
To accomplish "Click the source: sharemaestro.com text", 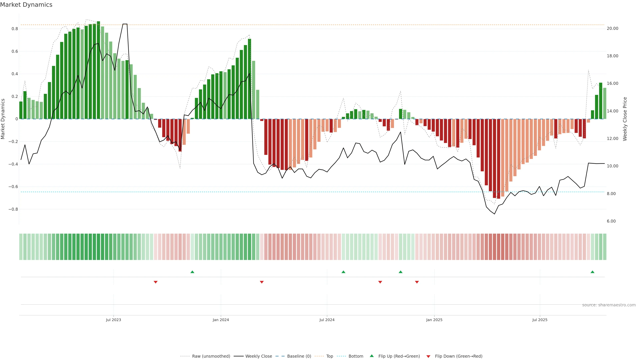I will coord(609,305).
